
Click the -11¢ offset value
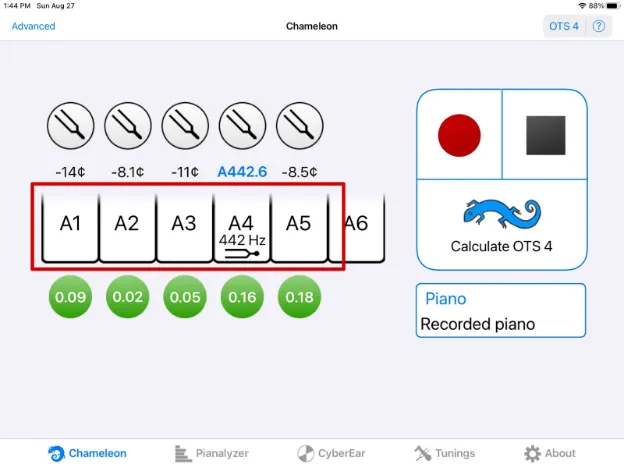(185, 172)
